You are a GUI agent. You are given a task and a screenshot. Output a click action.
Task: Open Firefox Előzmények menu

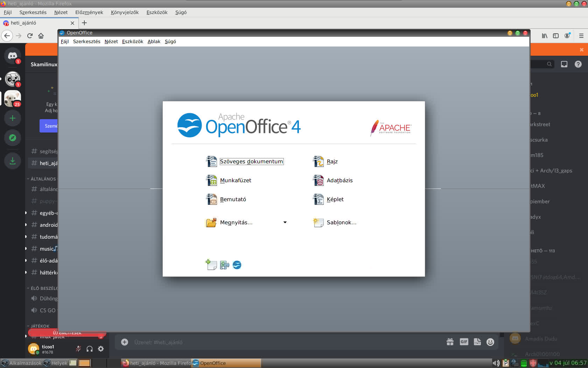pos(89,12)
